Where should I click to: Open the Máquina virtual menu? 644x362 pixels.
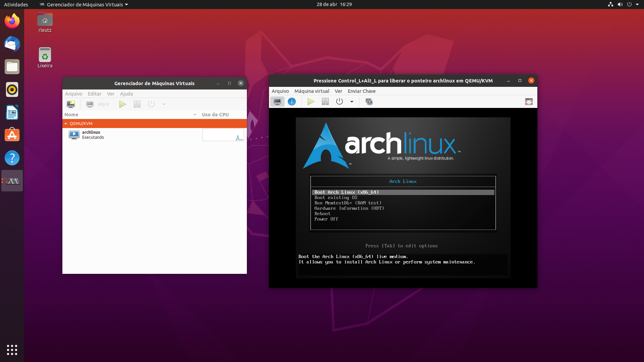click(312, 91)
